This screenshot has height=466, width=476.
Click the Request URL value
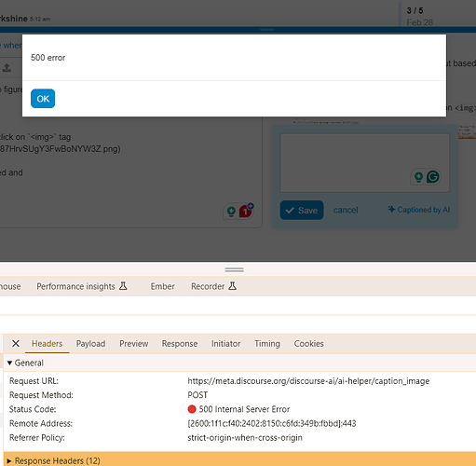(x=308, y=381)
